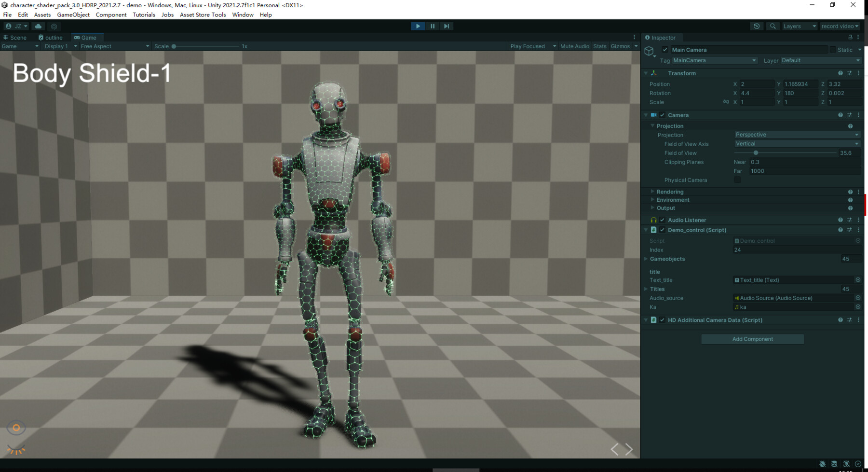868x472 pixels.
Task: Click the lock icon on the Inspector panel
Action: click(x=849, y=37)
